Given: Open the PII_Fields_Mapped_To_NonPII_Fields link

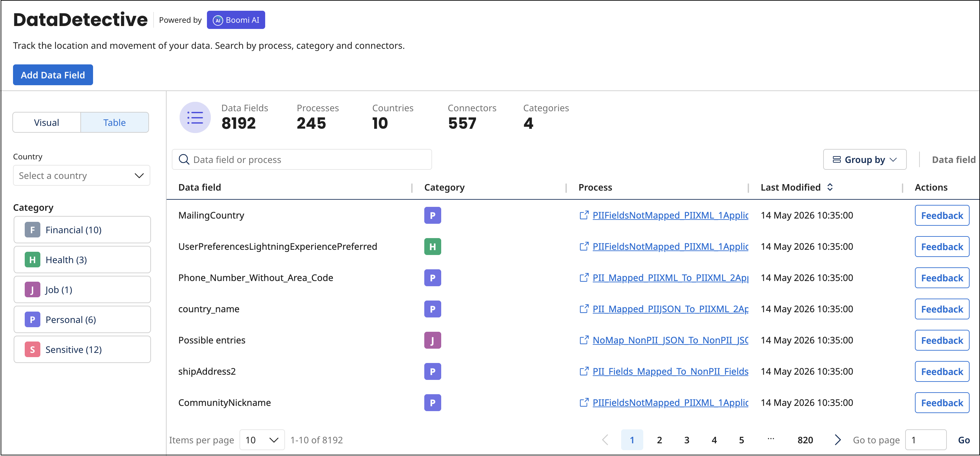Looking at the screenshot, I should 670,371.
